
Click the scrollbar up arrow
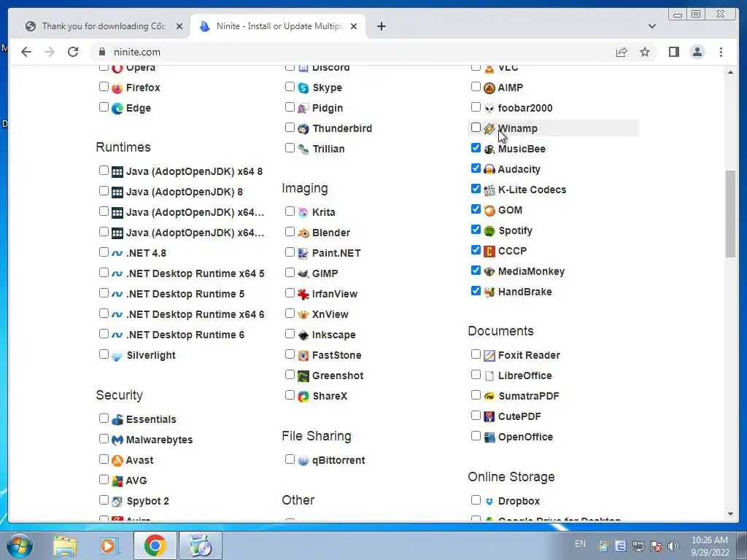point(730,72)
